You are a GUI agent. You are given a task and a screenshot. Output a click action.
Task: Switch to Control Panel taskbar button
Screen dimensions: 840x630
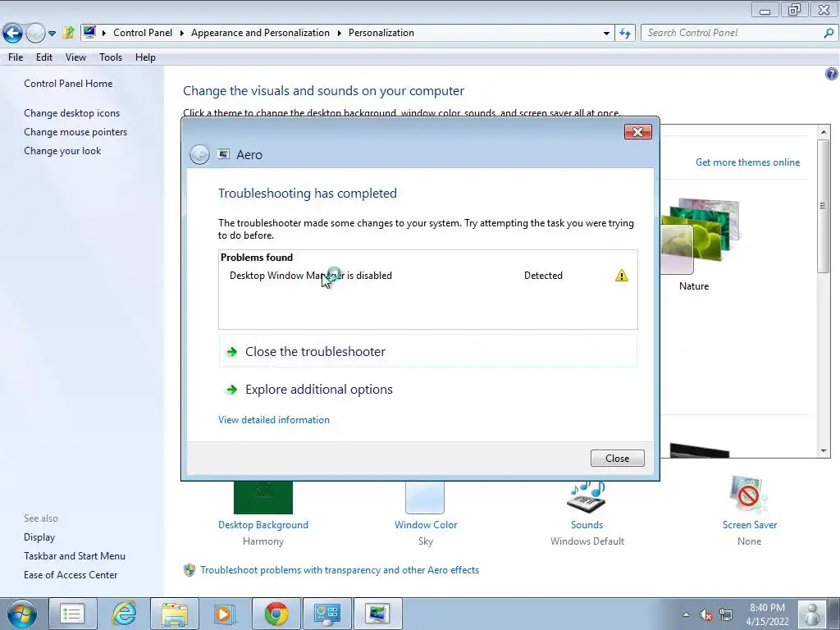click(x=327, y=614)
